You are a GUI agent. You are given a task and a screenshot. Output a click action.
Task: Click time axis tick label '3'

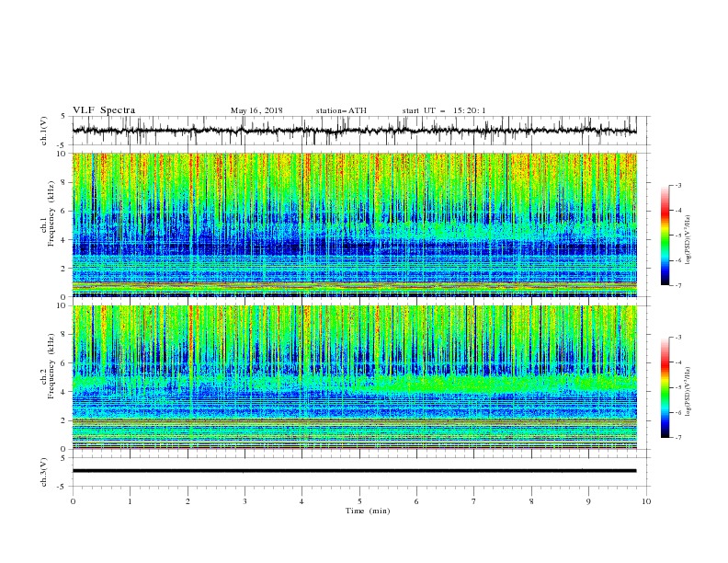245,501
